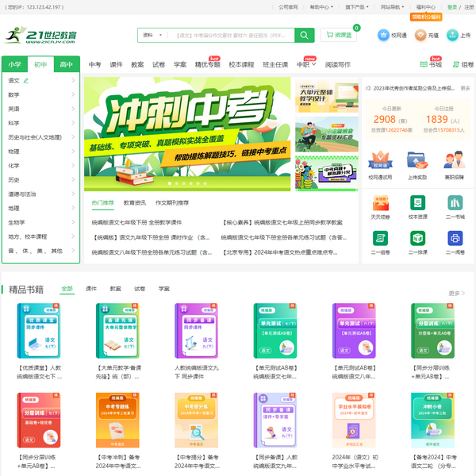Open the 二一组卷 icon

380,238
